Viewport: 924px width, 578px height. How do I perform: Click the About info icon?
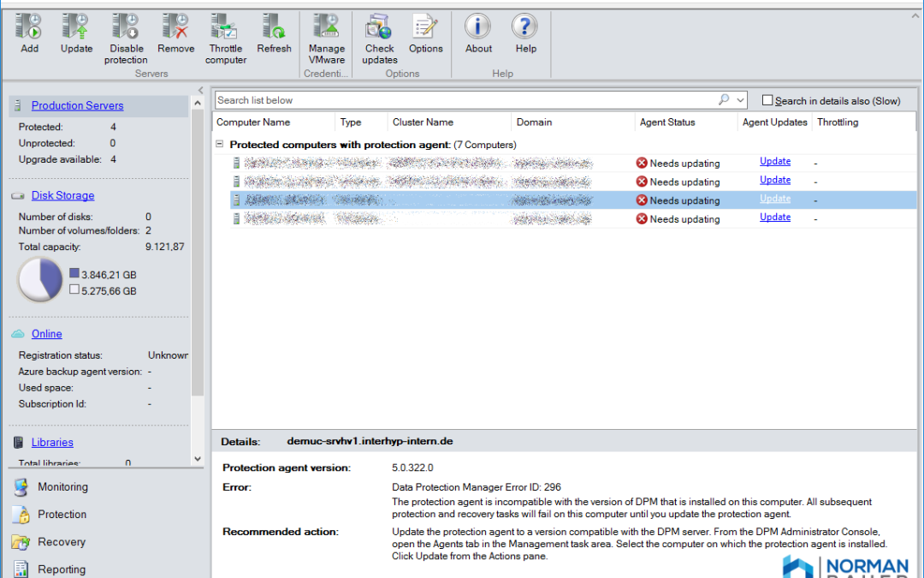tap(478, 27)
